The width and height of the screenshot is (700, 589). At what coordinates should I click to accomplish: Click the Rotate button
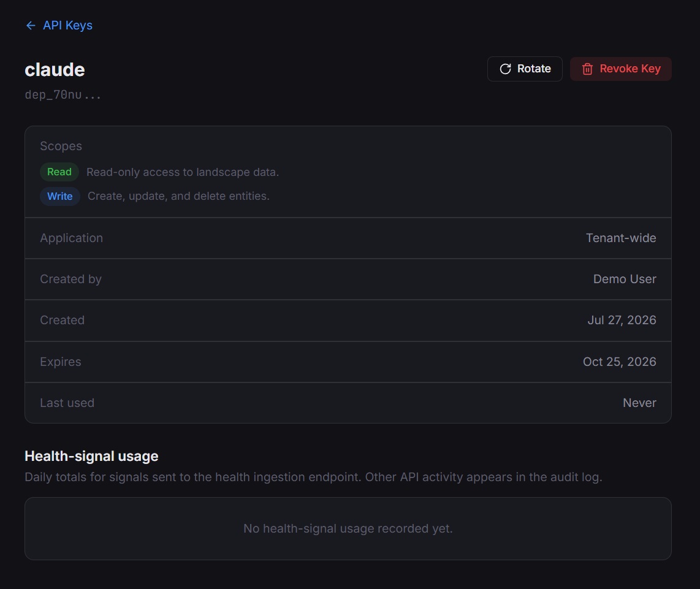[x=525, y=69]
